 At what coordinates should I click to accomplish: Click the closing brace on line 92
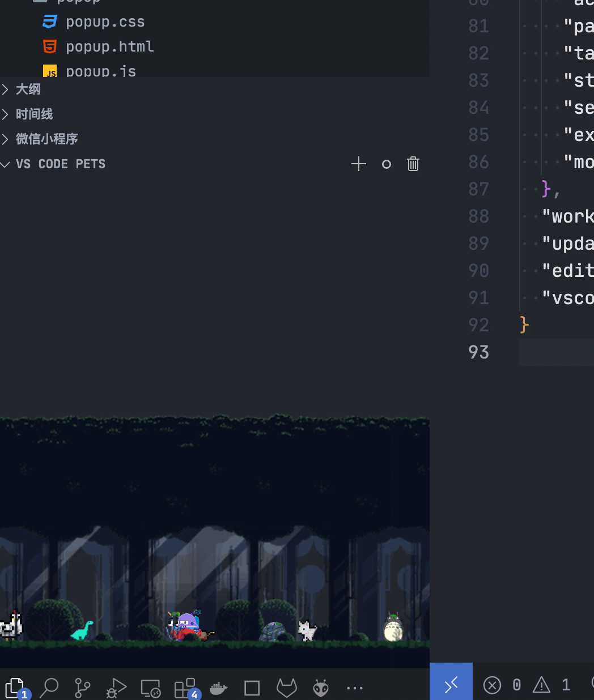point(524,325)
